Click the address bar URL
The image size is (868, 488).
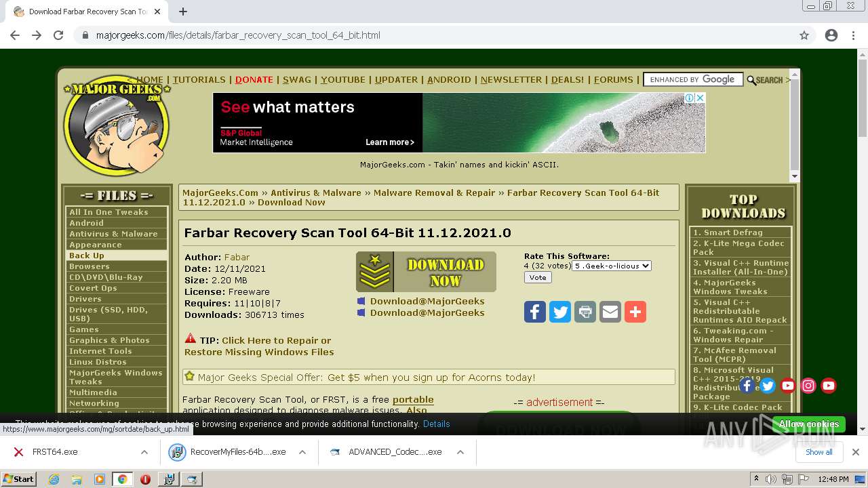click(238, 35)
